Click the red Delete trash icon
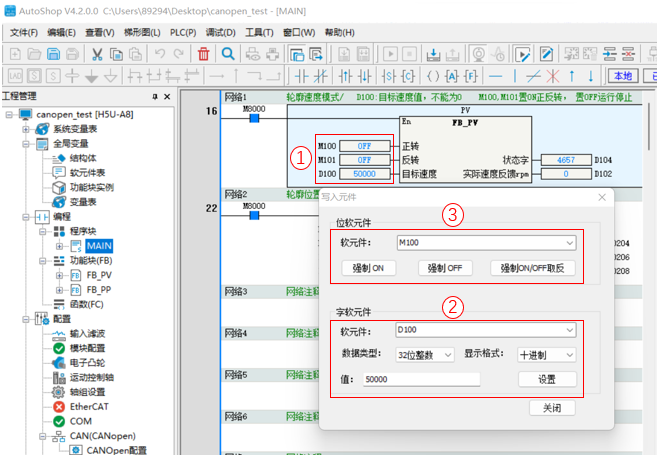The width and height of the screenshot is (661, 463). pos(204,54)
